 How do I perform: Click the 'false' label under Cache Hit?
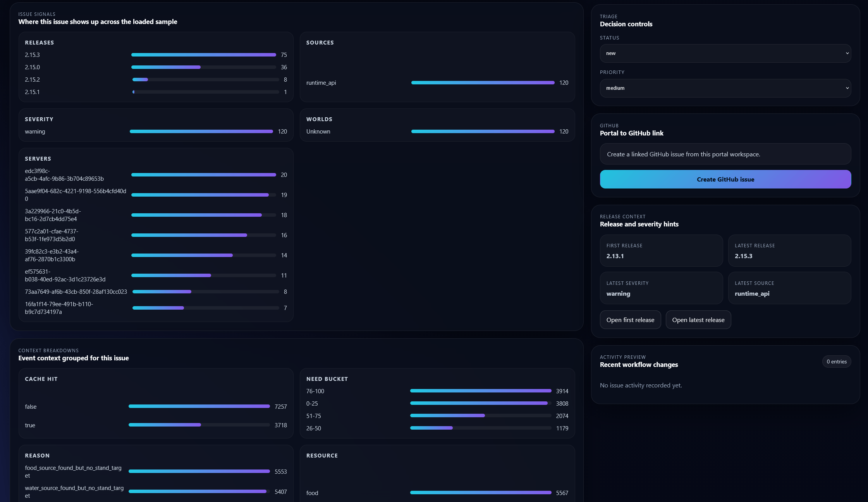point(31,407)
